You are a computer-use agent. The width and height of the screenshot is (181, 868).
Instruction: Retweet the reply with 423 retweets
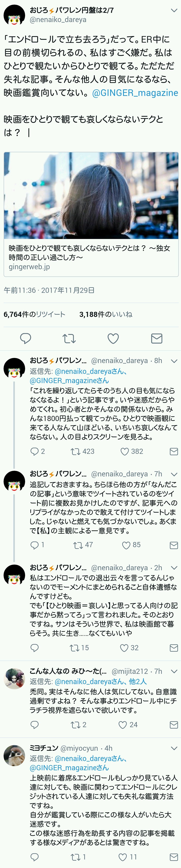point(75,452)
